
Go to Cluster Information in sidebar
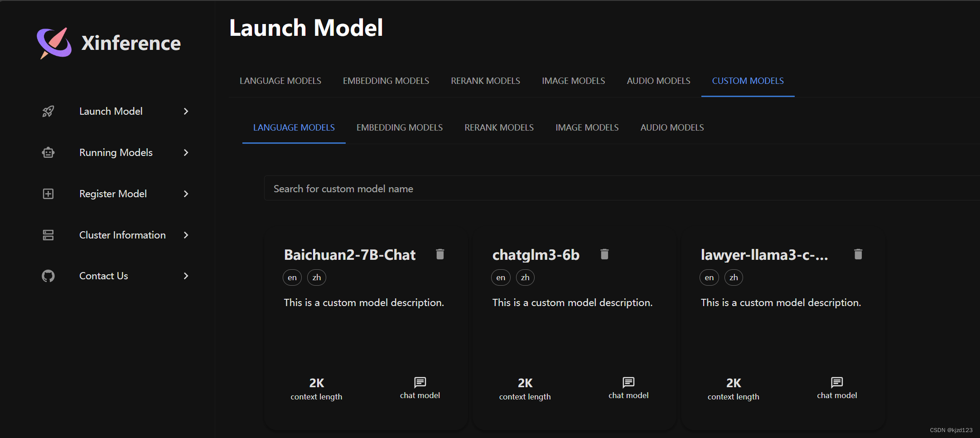coord(122,235)
